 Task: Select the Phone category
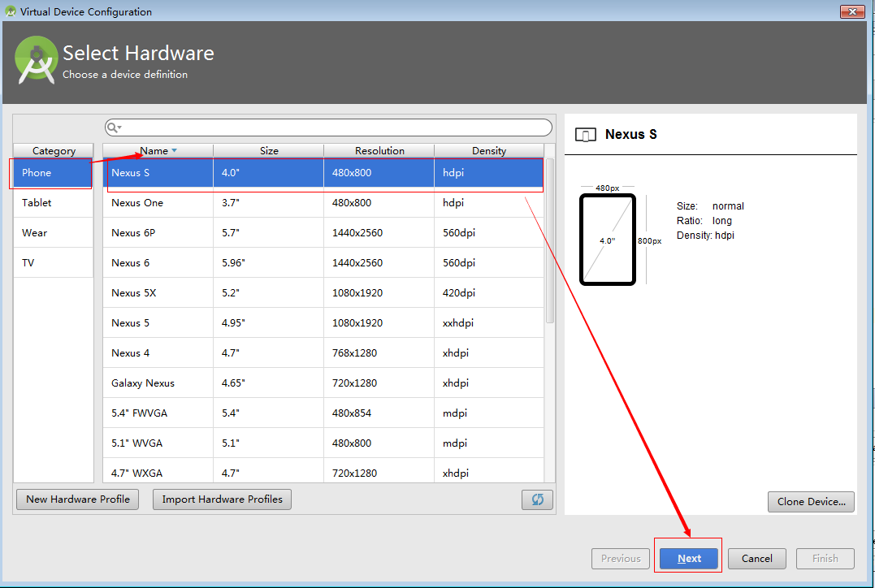point(53,173)
